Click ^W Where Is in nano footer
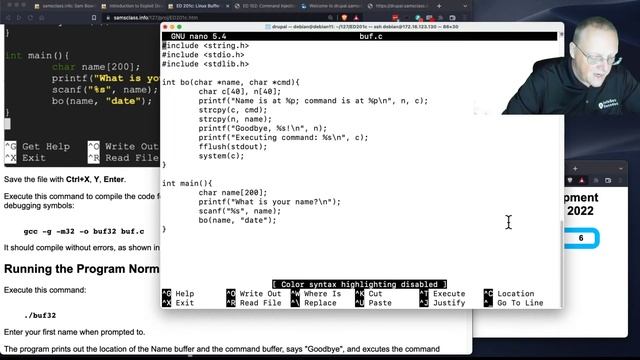The height and width of the screenshot is (360, 640). coord(316,293)
